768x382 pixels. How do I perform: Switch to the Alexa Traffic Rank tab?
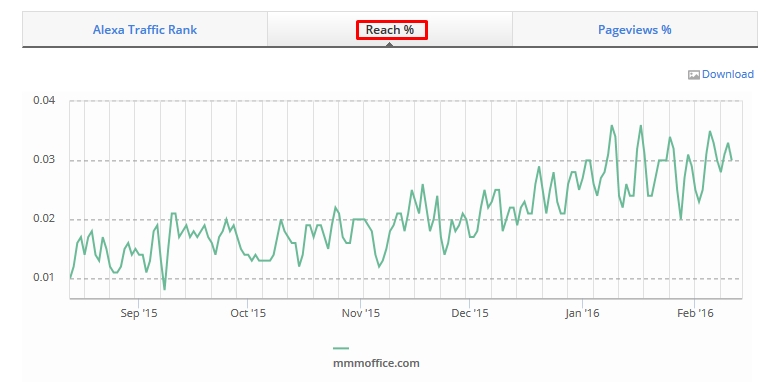(145, 29)
